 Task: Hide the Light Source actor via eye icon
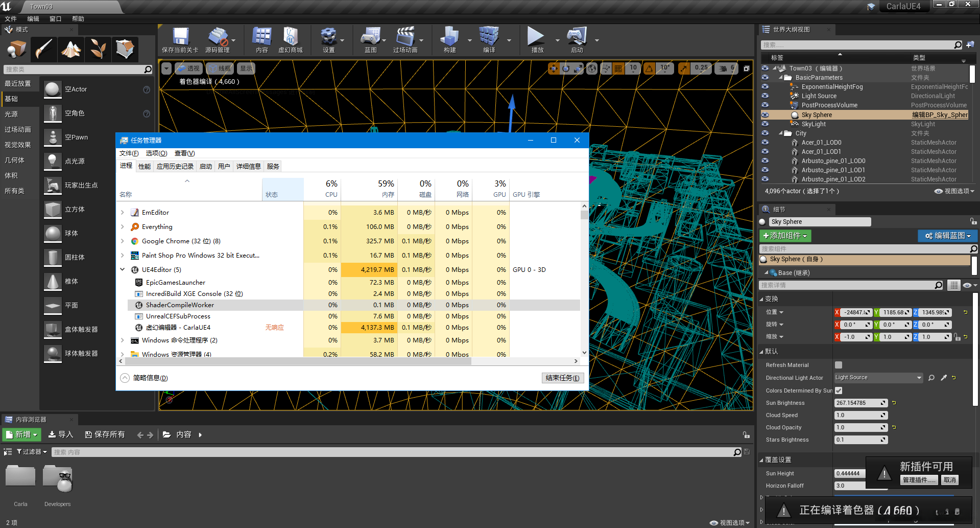click(x=765, y=96)
